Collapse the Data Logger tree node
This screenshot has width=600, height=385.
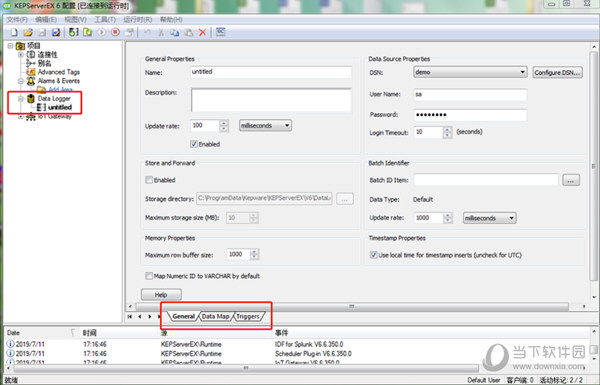pos(21,99)
